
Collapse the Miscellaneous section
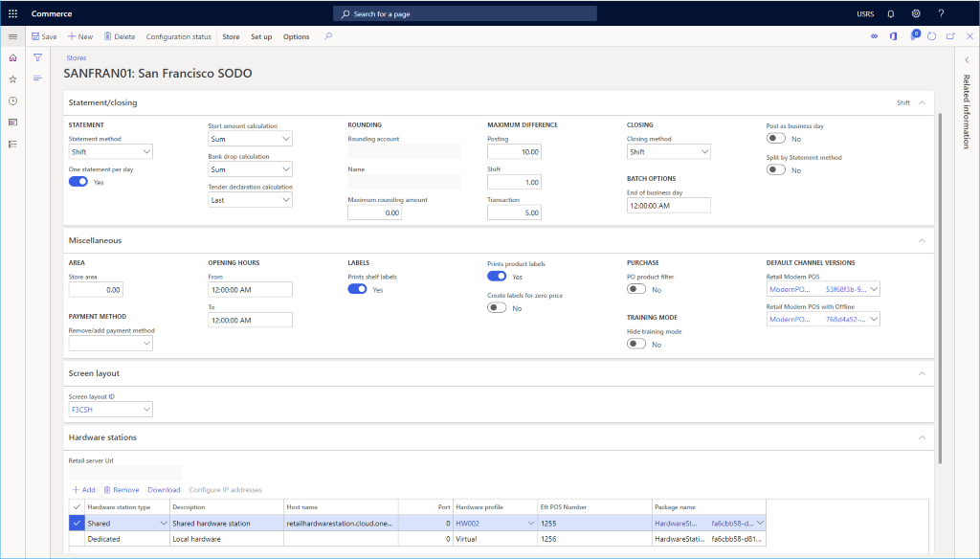[x=922, y=240]
